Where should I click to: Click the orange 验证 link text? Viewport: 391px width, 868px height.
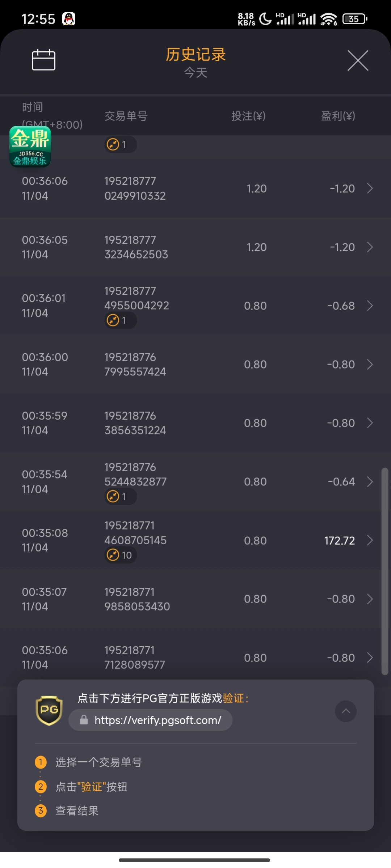(x=233, y=698)
